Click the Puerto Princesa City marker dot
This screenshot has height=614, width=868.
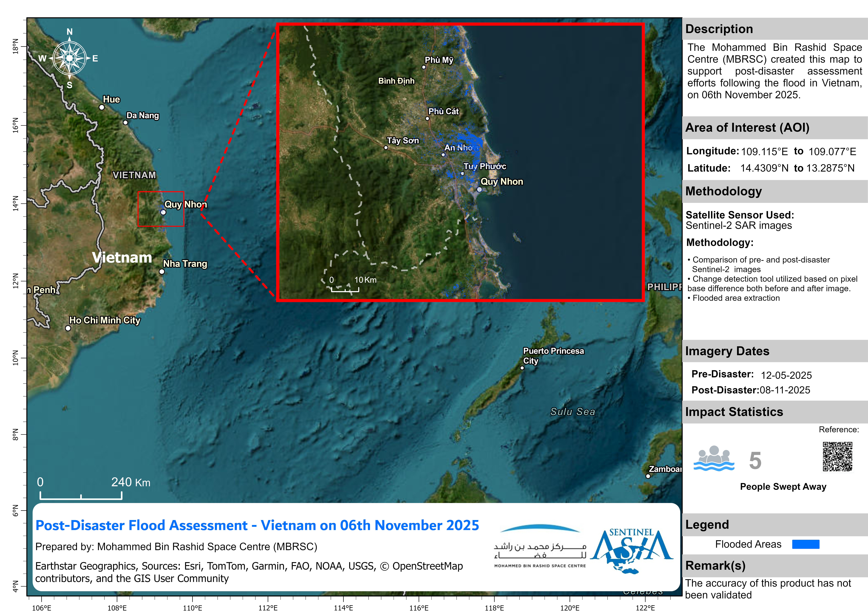[x=522, y=368]
